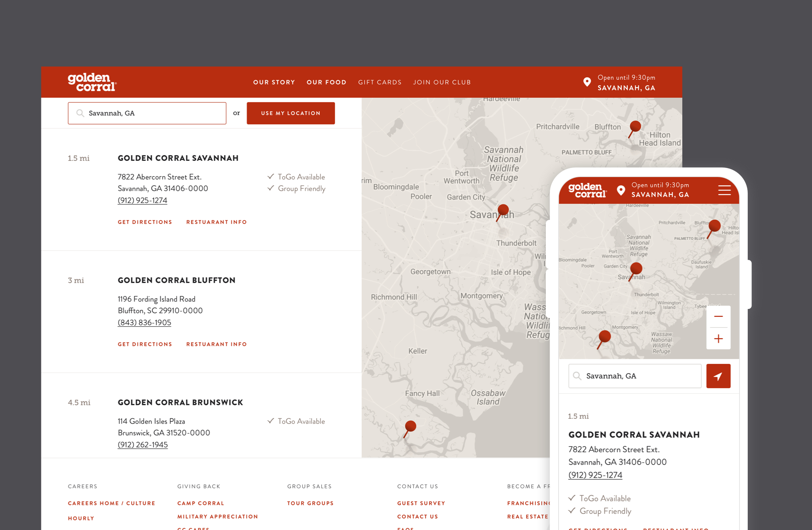Image resolution: width=812 pixels, height=530 pixels.
Task: Click the location pin icon in mobile header
Action: coord(621,190)
